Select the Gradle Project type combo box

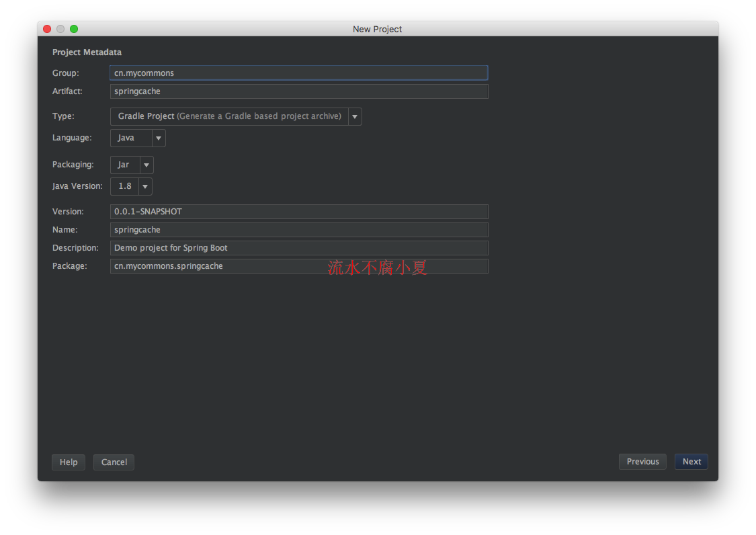[x=236, y=116]
